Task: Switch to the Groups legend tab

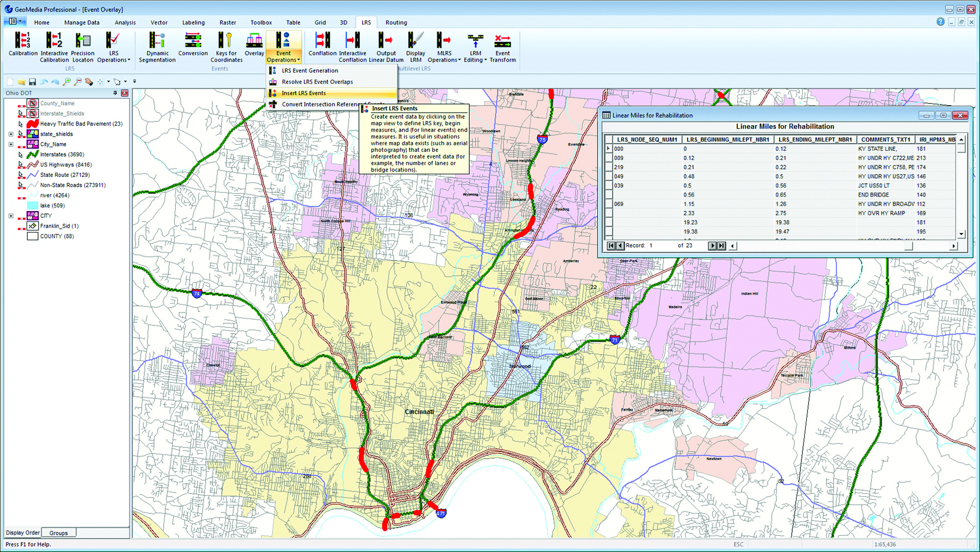Action: point(59,533)
